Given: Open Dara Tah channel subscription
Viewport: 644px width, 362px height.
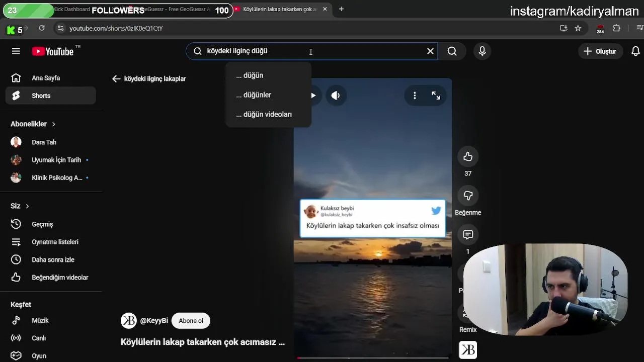Looking at the screenshot, I should coord(51,142).
